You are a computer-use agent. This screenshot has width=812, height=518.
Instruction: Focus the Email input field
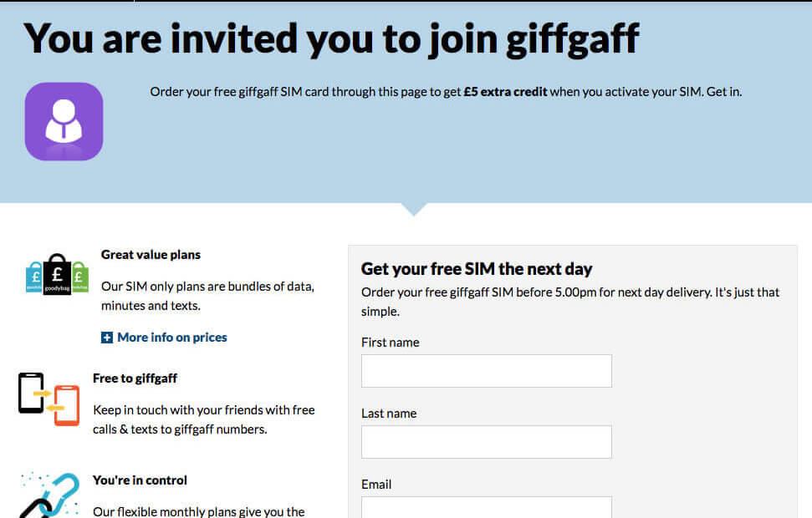tap(486, 507)
